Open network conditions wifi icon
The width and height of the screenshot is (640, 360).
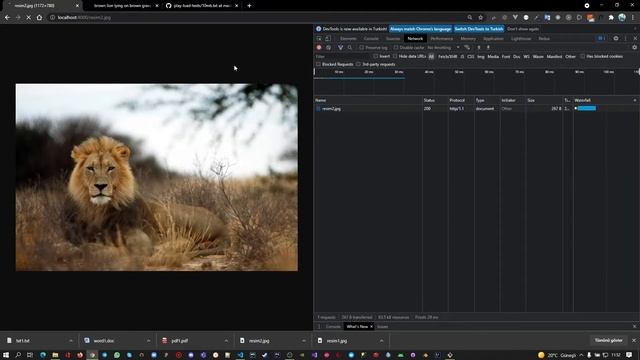467,48
